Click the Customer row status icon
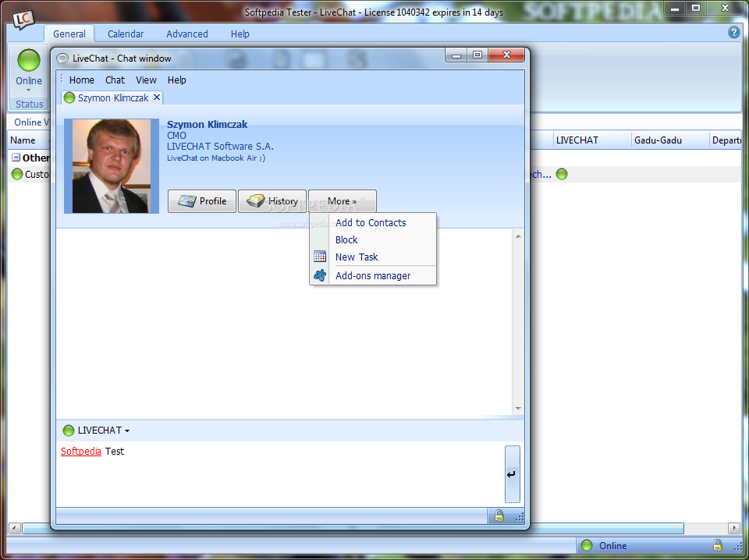The width and height of the screenshot is (749, 560). tap(16, 174)
